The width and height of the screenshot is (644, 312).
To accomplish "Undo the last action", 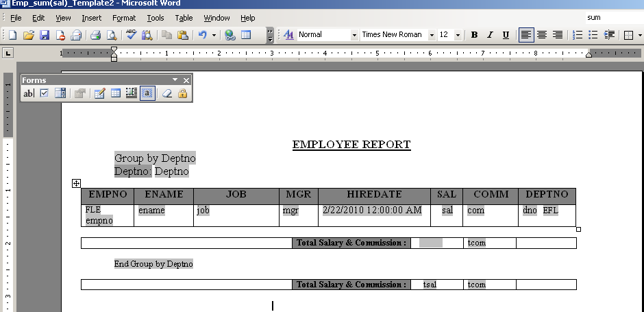I will point(203,36).
